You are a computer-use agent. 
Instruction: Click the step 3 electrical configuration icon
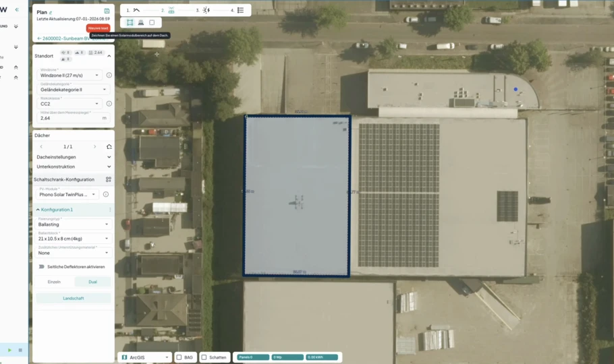click(x=206, y=10)
